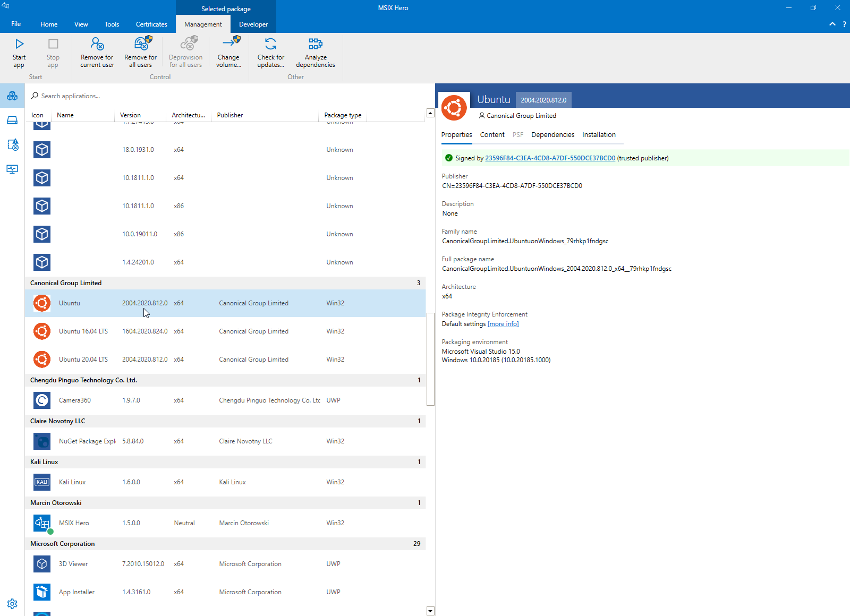Image resolution: width=850 pixels, height=616 pixels.
Task: Remove package for all users
Action: click(141, 53)
